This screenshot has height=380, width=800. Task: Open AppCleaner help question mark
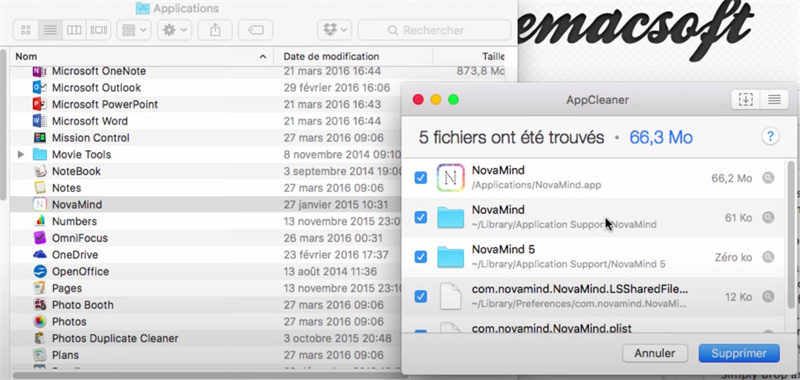click(770, 137)
